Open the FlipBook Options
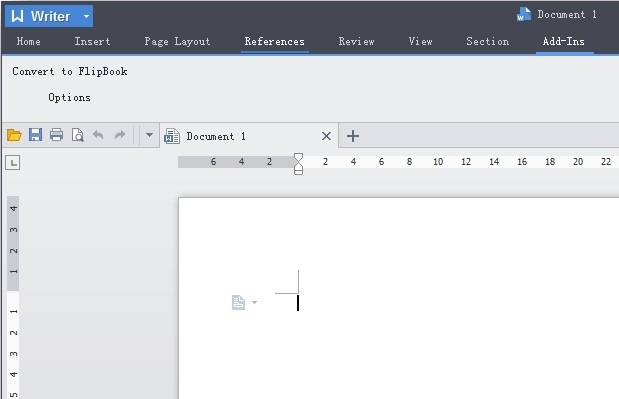 pos(69,97)
